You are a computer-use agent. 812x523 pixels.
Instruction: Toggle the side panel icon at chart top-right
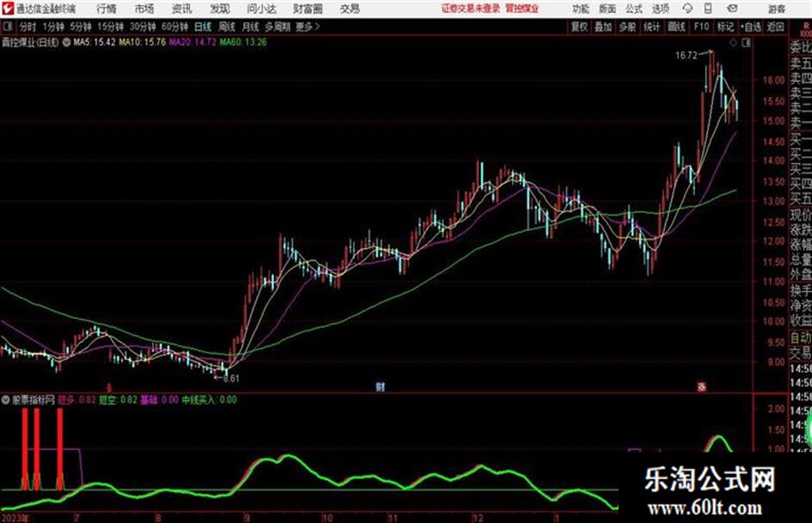pos(746,43)
